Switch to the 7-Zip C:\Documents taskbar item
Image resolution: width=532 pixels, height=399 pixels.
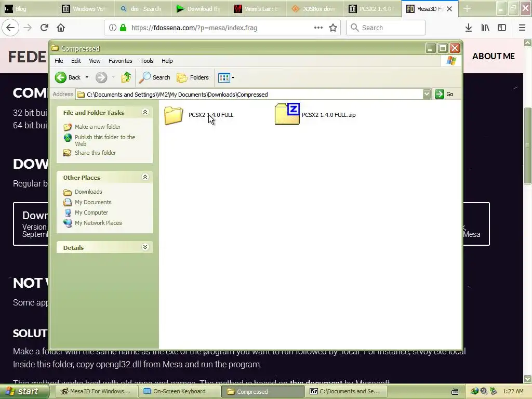345,392
